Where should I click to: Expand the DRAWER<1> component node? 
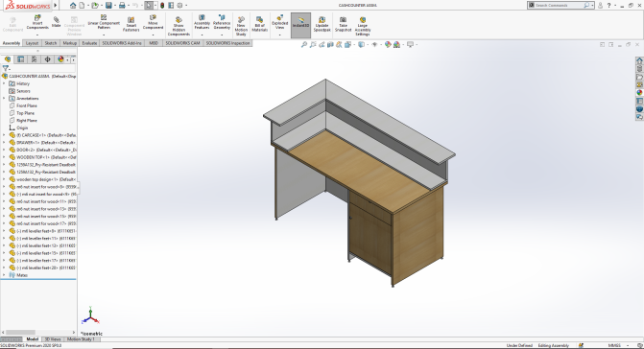click(4, 142)
